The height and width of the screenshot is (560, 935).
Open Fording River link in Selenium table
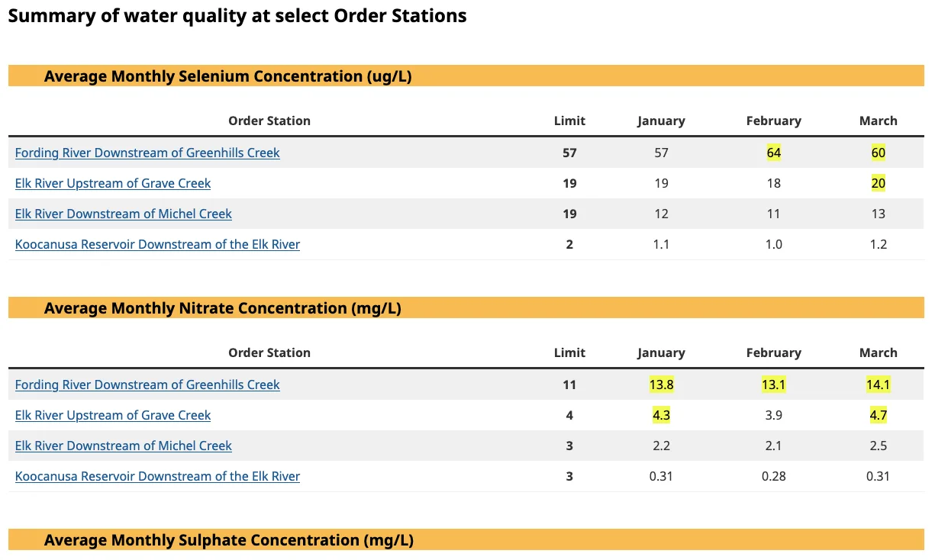pos(147,153)
